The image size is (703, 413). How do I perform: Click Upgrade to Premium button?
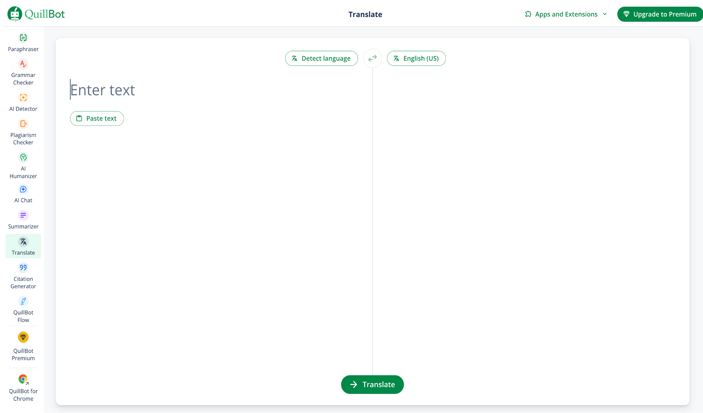point(660,14)
